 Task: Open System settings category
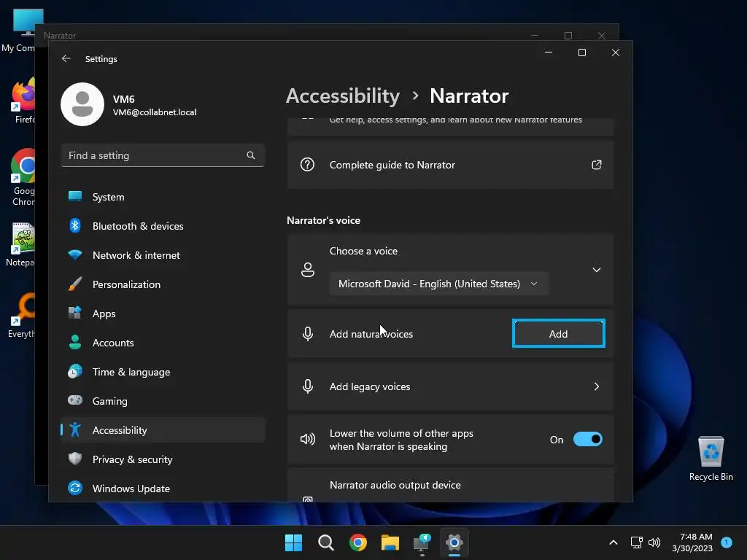[x=163, y=197]
